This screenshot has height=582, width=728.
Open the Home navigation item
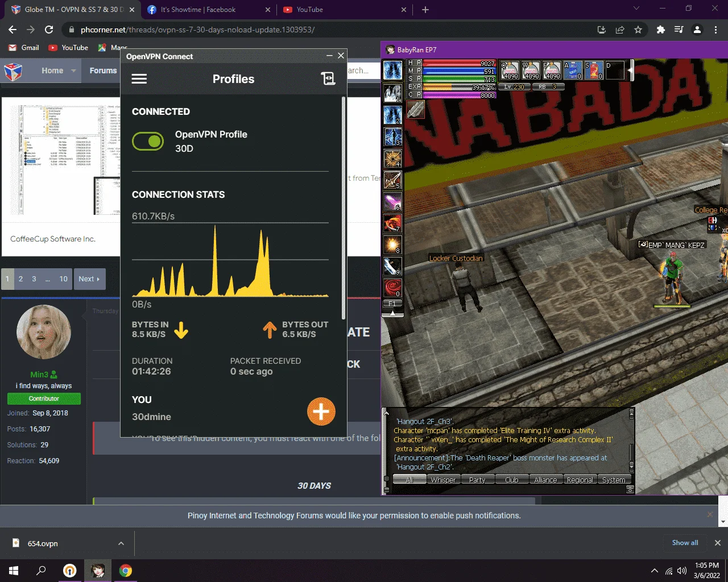coord(52,70)
